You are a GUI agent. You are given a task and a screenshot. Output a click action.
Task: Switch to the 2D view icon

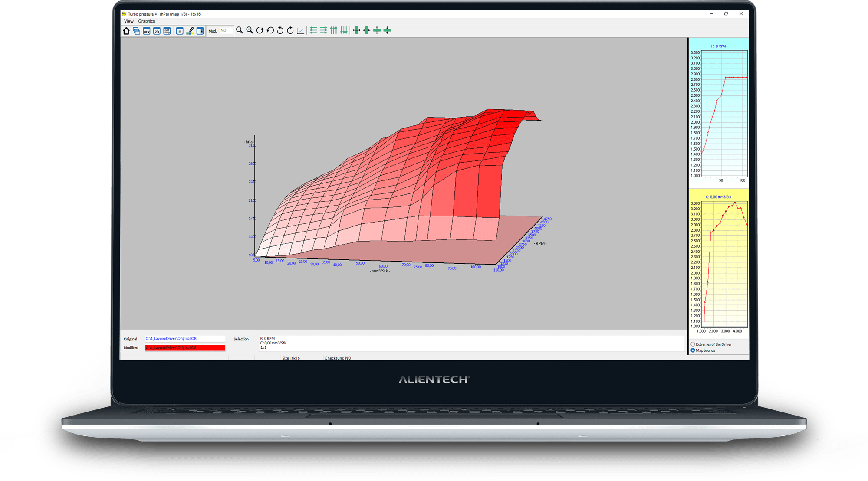click(x=157, y=31)
